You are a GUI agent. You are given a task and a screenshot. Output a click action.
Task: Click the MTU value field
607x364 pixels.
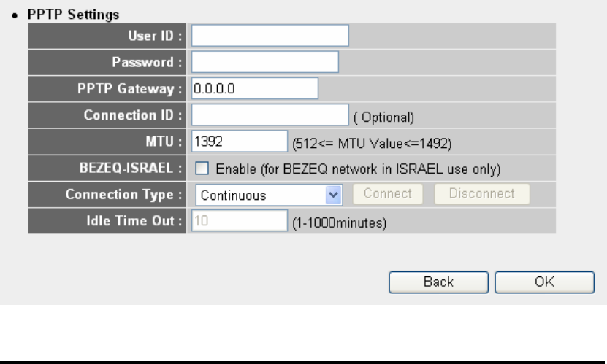pos(240,142)
